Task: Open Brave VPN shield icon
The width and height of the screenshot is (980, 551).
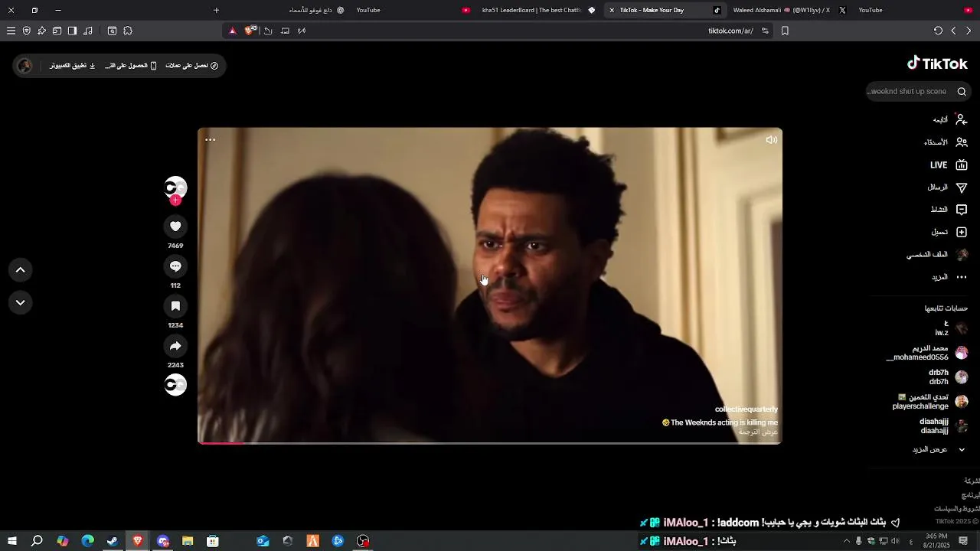Action: 26,31
